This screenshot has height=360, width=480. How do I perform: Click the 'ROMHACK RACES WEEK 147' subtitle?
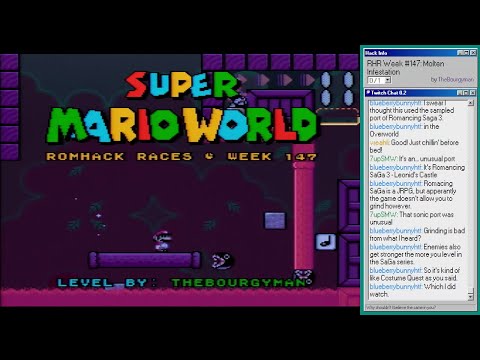[x=182, y=157]
